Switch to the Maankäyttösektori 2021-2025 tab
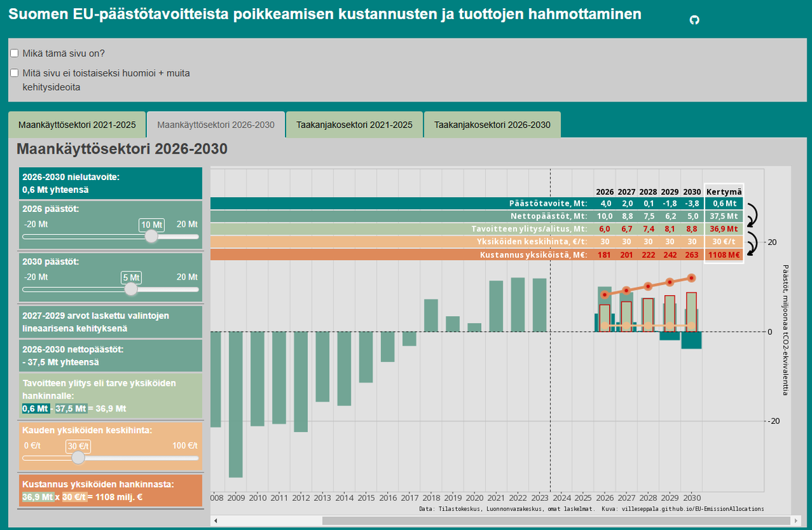812x530 pixels. click(77, 125)
